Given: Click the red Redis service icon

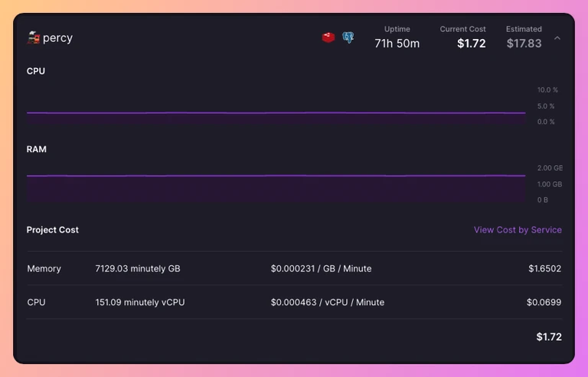Looking at the screenshot, I should click(x=328, y=37).
